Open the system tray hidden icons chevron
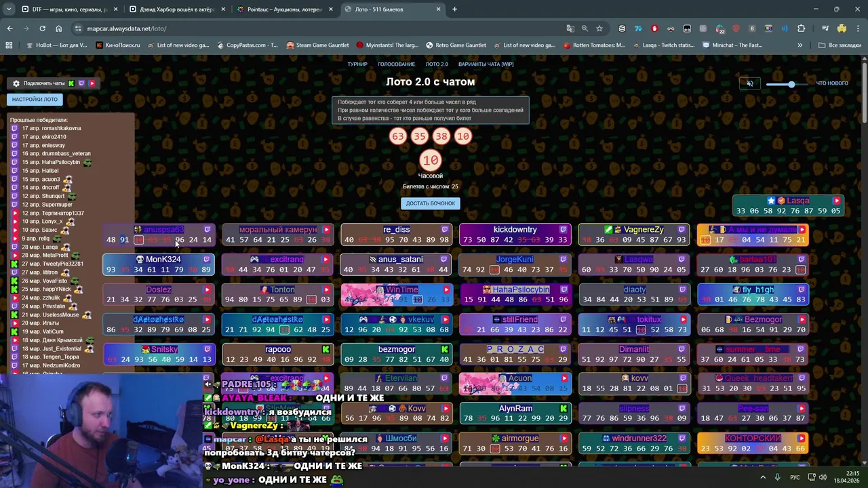The image size is (868, 488). coord(763,477)
